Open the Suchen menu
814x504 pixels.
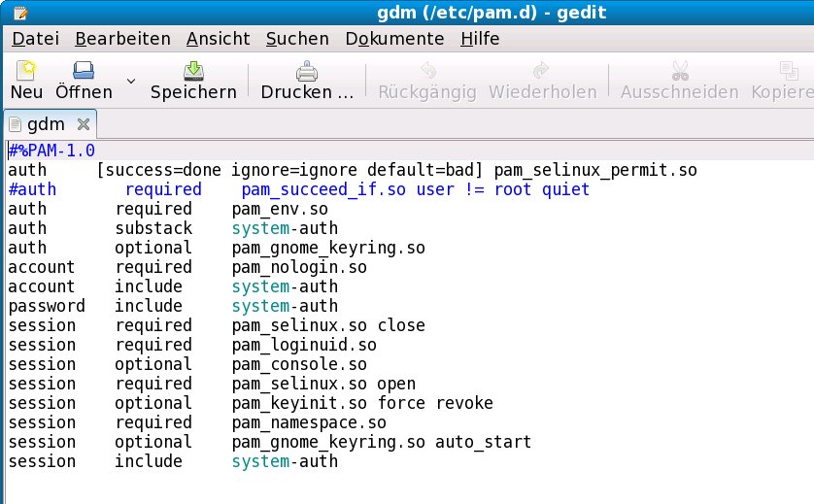tap(296, 39)
